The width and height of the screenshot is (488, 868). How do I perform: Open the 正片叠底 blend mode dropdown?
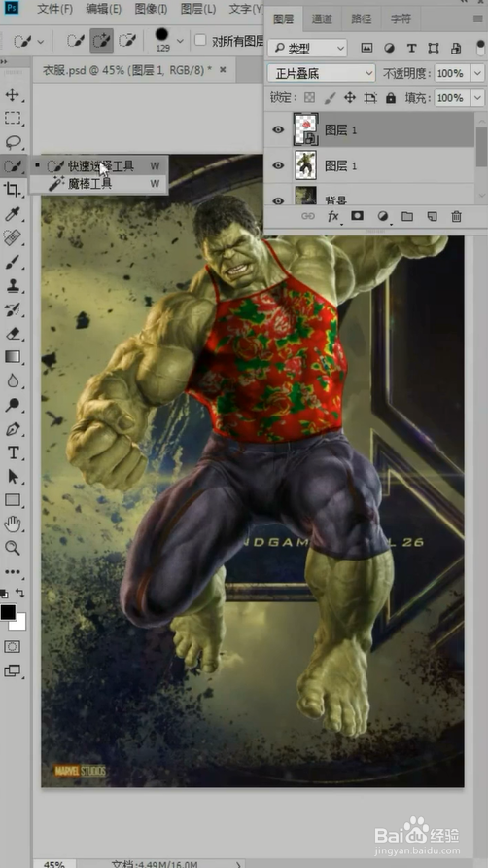(x=322, y=73)
